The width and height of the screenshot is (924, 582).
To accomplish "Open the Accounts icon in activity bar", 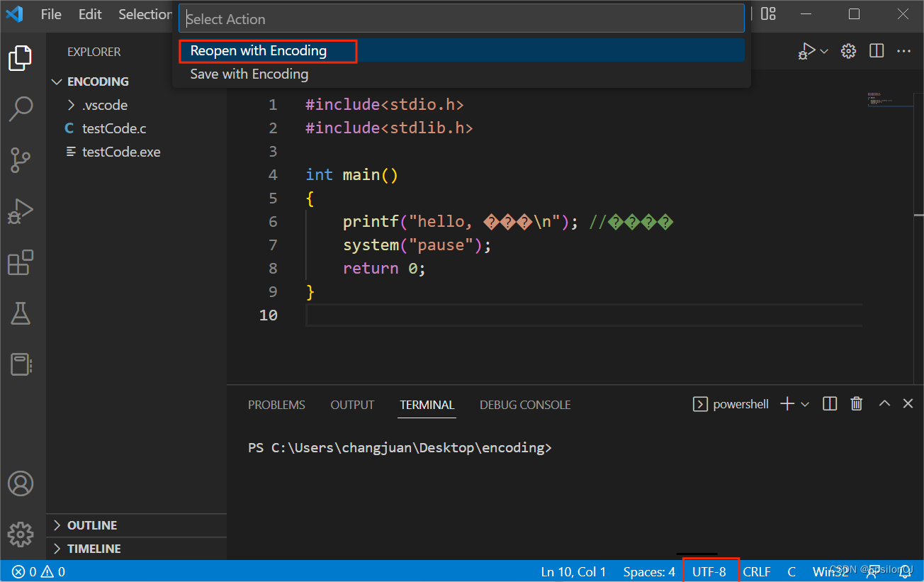I will [21, 483].
